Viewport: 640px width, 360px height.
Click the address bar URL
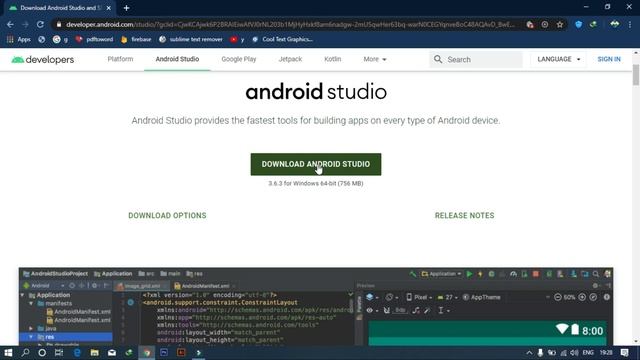[290, 24]
